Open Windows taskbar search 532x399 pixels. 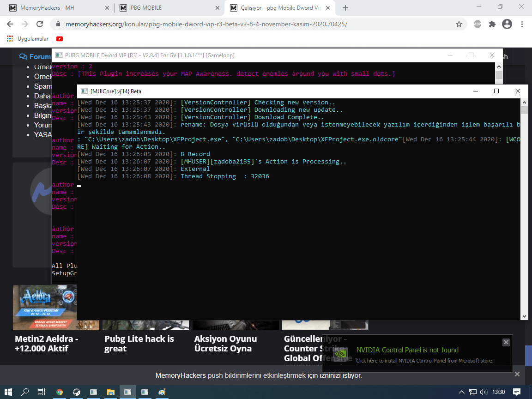click(25, 392)
